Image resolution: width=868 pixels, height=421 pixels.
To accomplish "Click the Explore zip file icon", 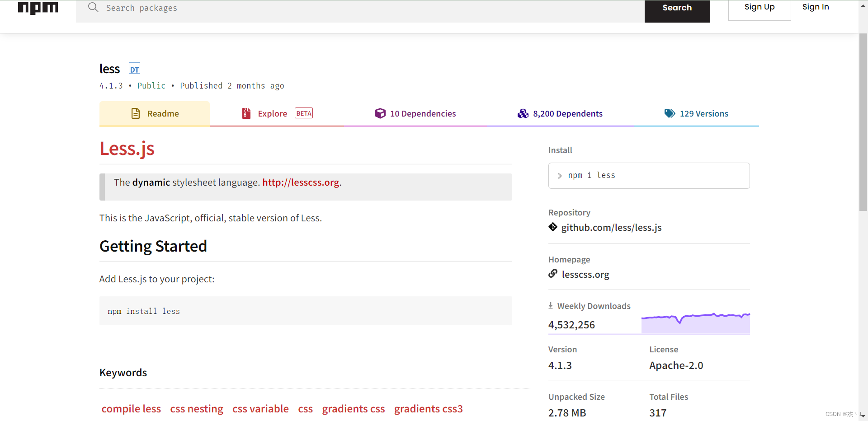I will (246, 113).
